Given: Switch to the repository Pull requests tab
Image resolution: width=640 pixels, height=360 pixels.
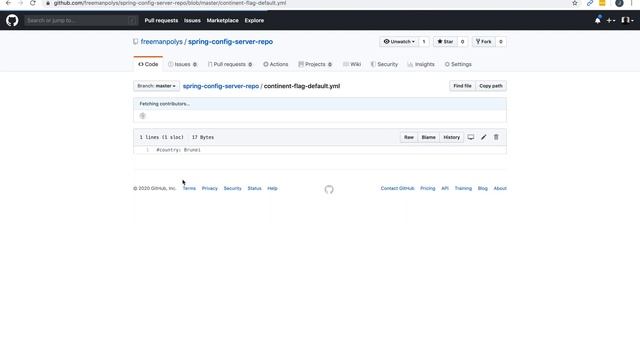Looking at the screenshot, I should click(x=230, y=64).
